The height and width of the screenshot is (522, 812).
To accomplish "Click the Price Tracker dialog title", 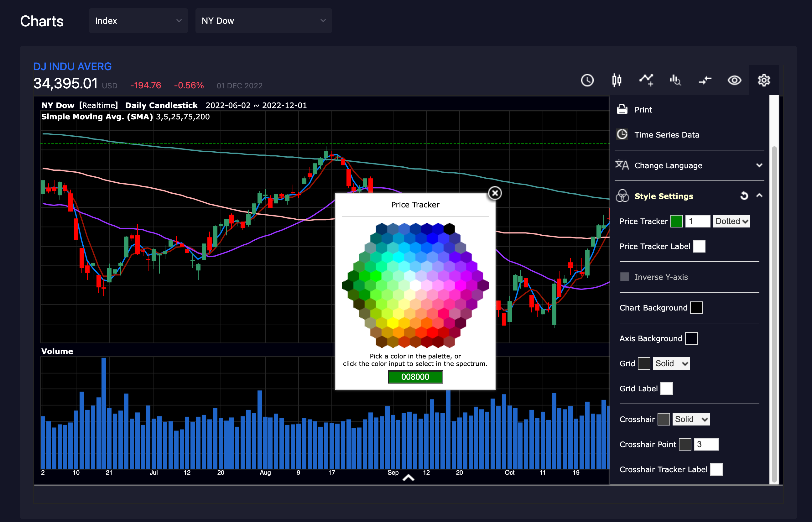I will 415,205.
